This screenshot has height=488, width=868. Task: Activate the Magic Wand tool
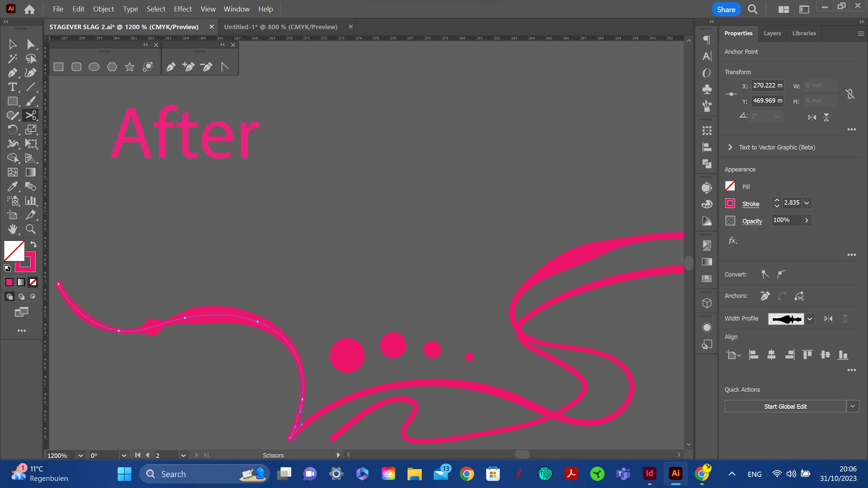(13, 59)
